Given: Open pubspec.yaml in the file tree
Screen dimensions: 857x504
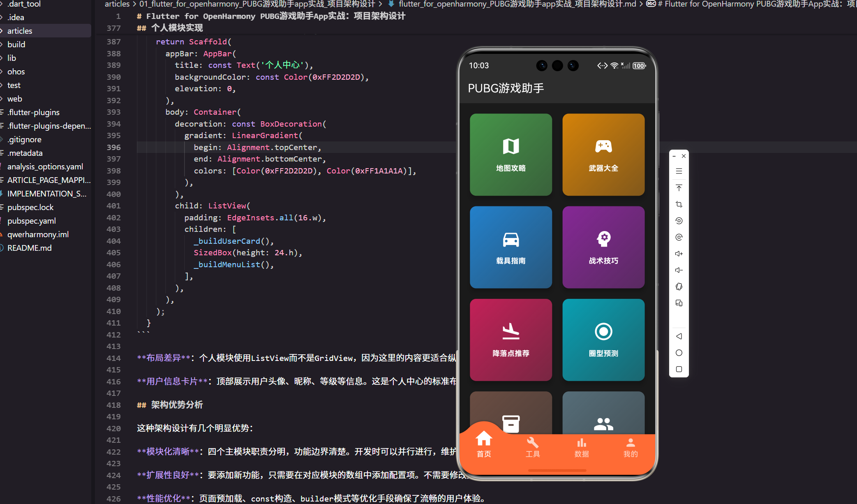Looking at the screenshot, I should click(x=32, y=221).
